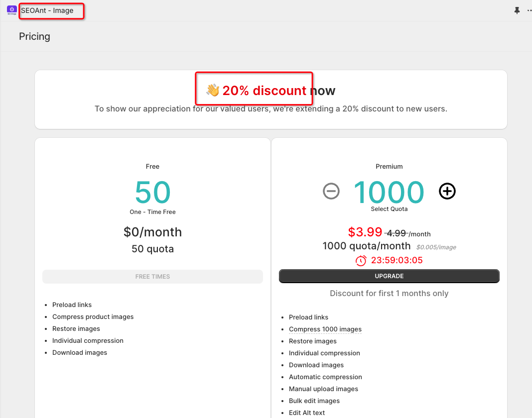This screenshot has height=418, width=532.
Task: Click the 20% discount heading text
Action: [x=265, y=91]
